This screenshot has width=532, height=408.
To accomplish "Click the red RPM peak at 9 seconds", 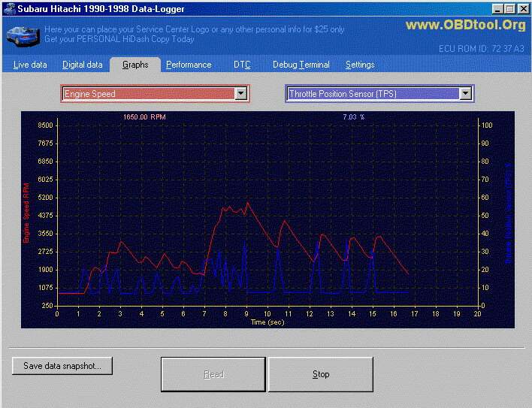I will [x=247, y=203].
